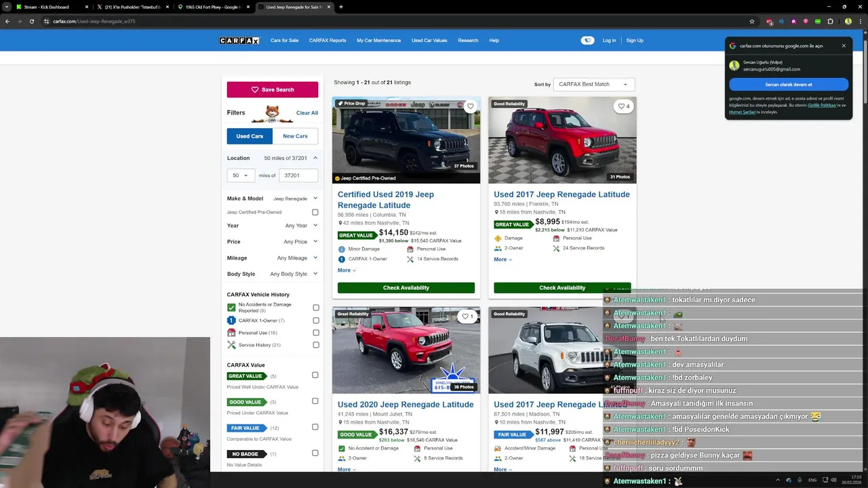Check the Service History filter
This screenshot has height=488, width=868.
316,345
